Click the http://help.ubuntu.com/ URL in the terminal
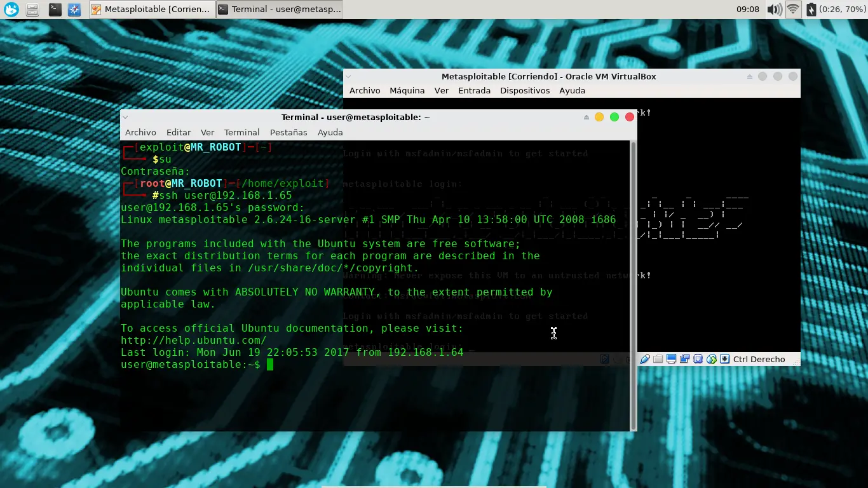This screenshot has height=488, width=868. pyautogui.click(x=194, y=341)
